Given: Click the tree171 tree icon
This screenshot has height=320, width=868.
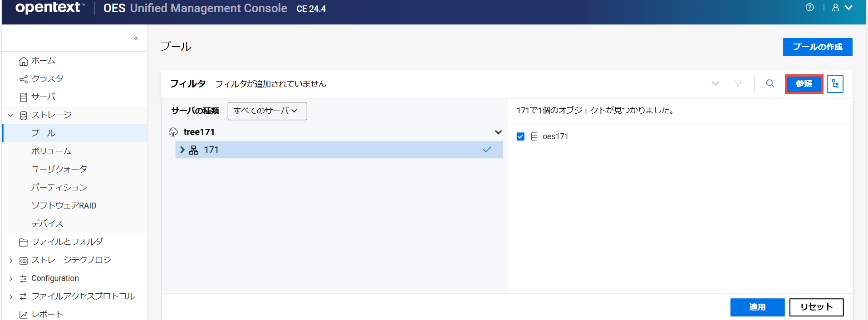Looking at the screenshot, I should 173,132.
